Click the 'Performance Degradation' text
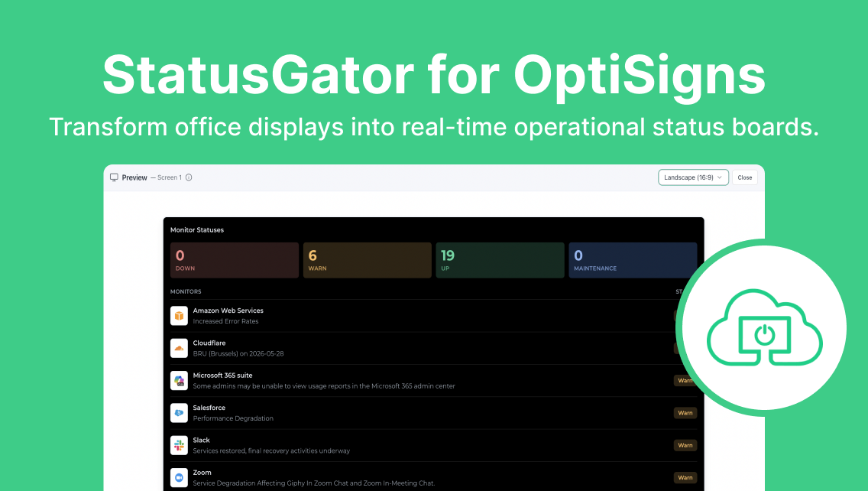 (233, 418)
